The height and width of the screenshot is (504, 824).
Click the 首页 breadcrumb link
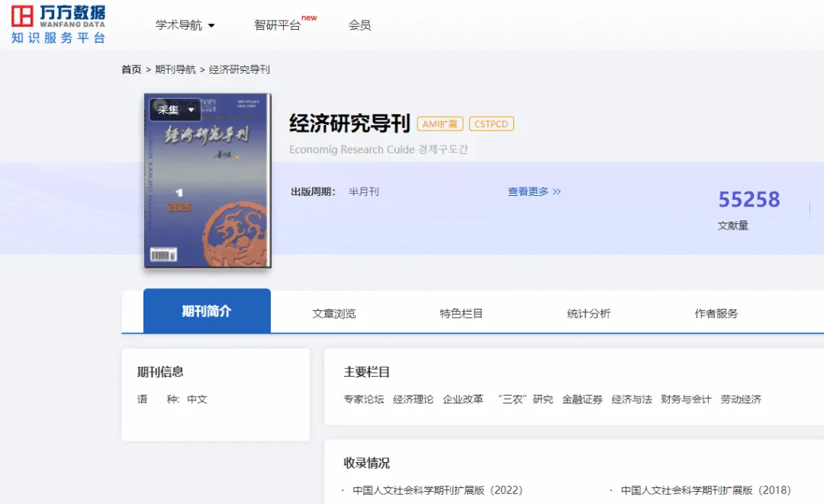point(131,69)
